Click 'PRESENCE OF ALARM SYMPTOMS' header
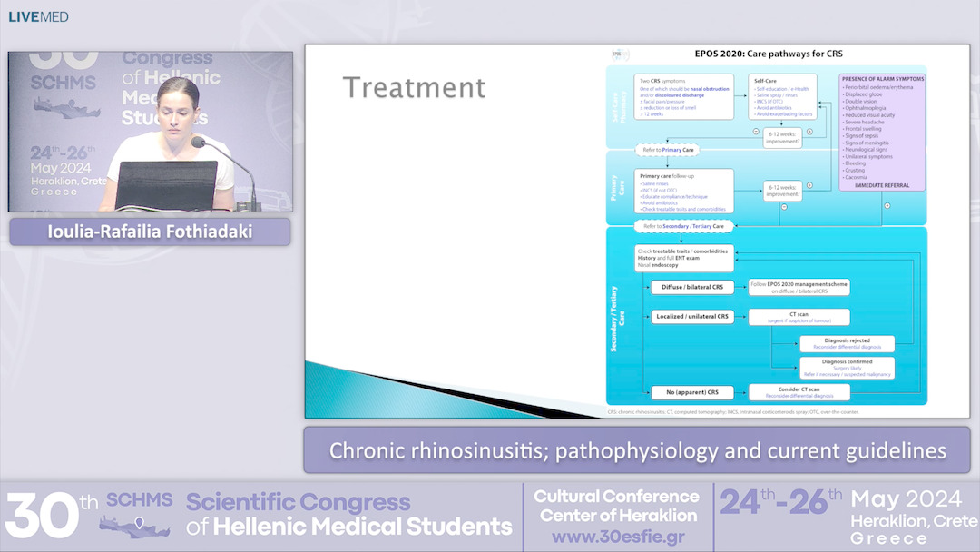This screenshot has height=552, width=980. (883, 79)
